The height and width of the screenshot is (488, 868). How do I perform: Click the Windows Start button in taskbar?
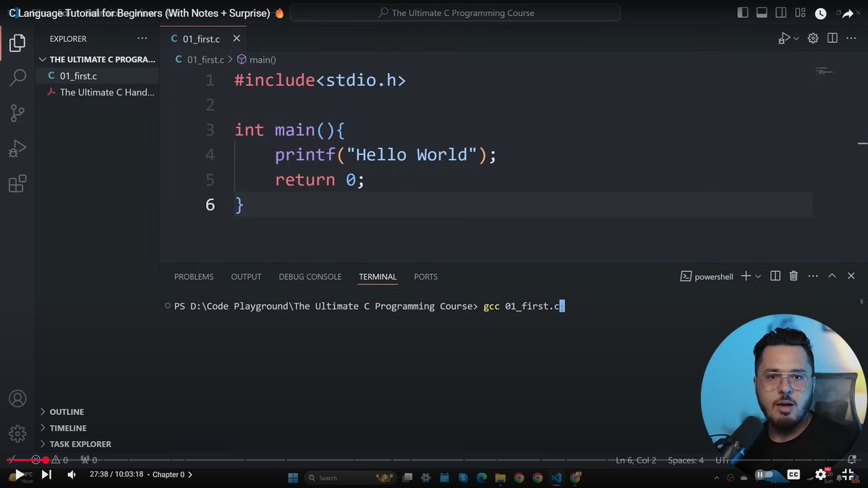(293, 478)
